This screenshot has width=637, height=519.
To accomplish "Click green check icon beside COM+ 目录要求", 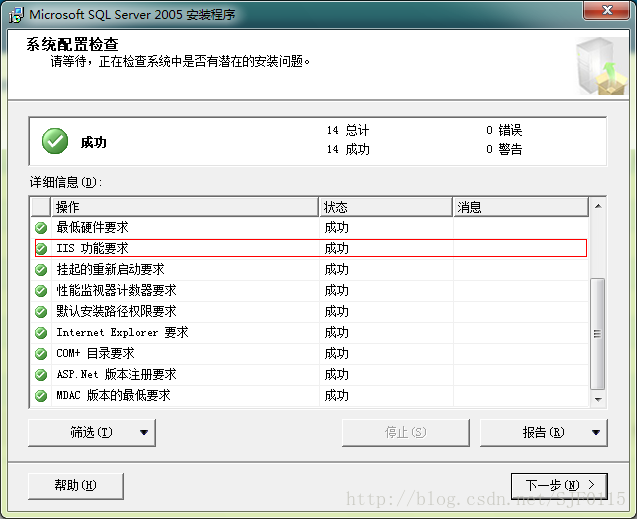I will coord(41,354).
